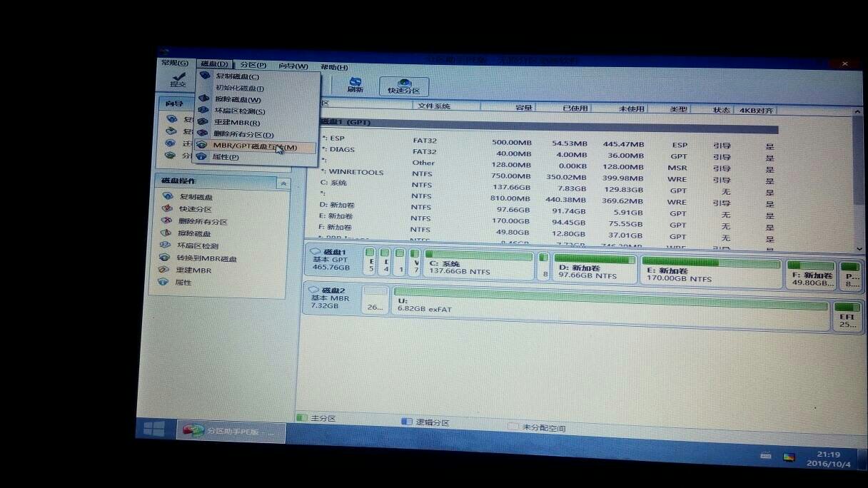
Task: Click the 快速分区 toolbar button
Action: (403, 84)
